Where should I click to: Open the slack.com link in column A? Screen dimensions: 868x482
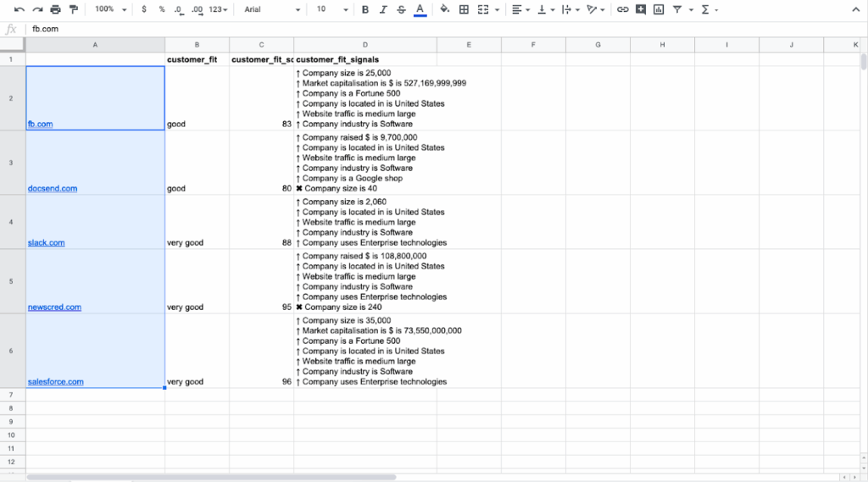point(46,243)
